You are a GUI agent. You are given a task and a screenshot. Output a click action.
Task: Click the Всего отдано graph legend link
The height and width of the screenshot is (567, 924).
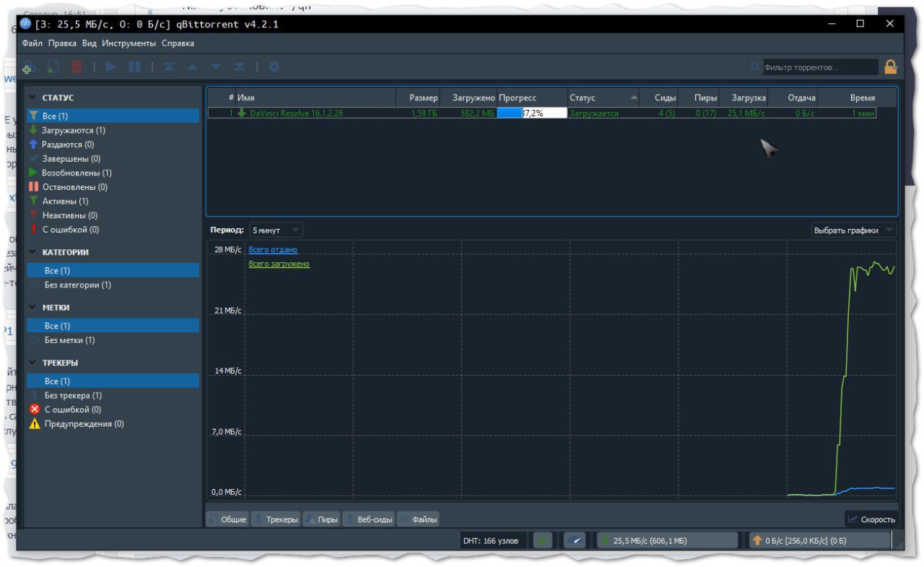click(273, 250)
